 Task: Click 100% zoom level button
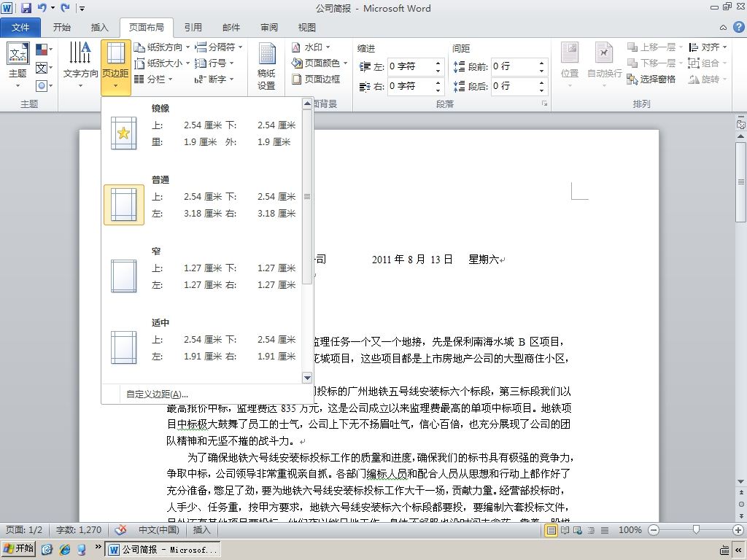630,530
